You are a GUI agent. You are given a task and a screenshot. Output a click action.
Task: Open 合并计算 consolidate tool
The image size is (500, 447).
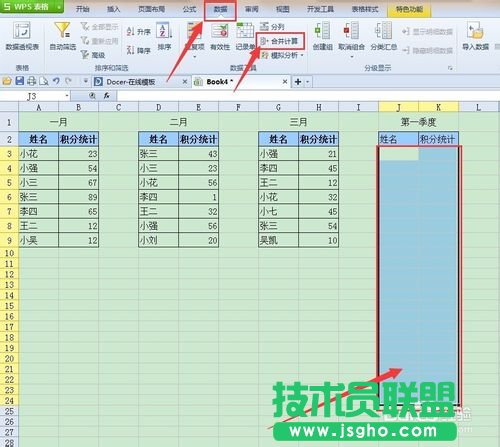click(279, 41)
